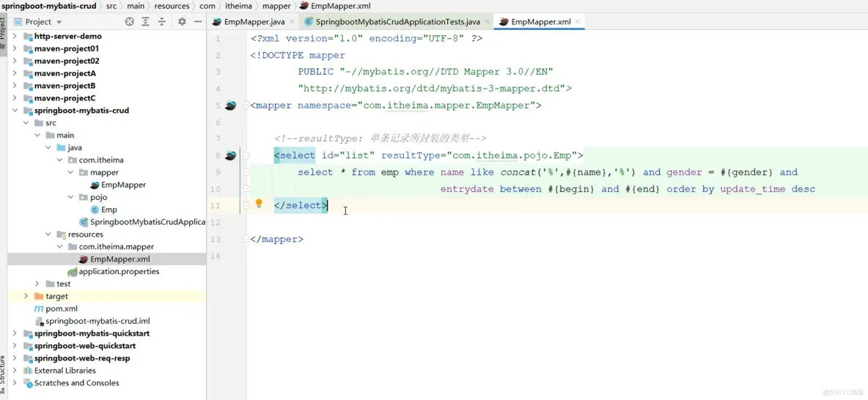
Task: Select the com.itheima.mapper resources folder
Action: [x=117, y=247]
